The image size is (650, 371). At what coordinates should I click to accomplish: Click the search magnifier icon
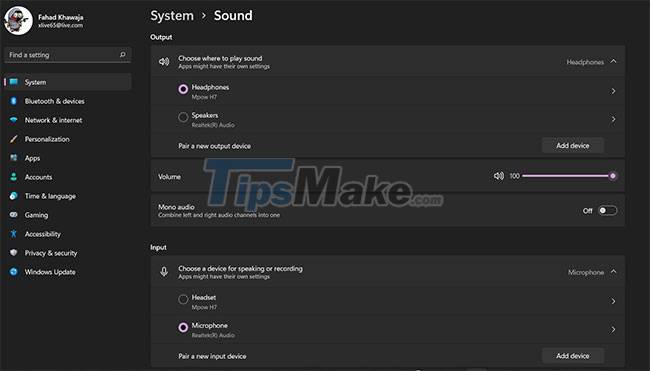[122, 55]
